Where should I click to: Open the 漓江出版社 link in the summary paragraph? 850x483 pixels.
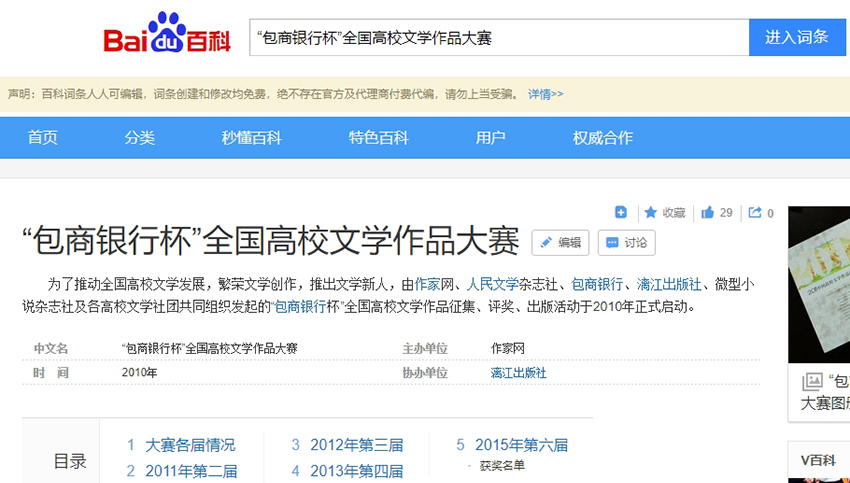click(669, 284)
